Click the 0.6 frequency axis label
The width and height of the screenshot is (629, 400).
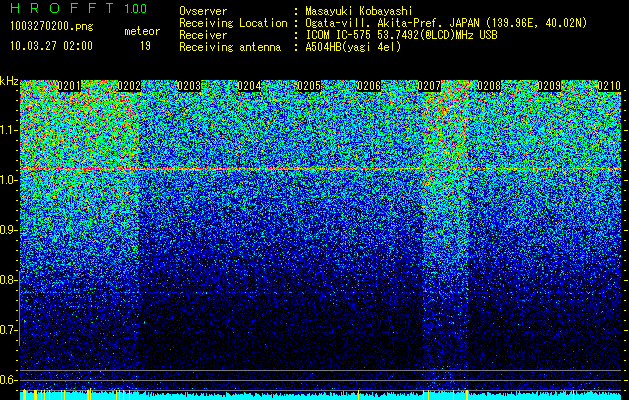pos(9,380)
